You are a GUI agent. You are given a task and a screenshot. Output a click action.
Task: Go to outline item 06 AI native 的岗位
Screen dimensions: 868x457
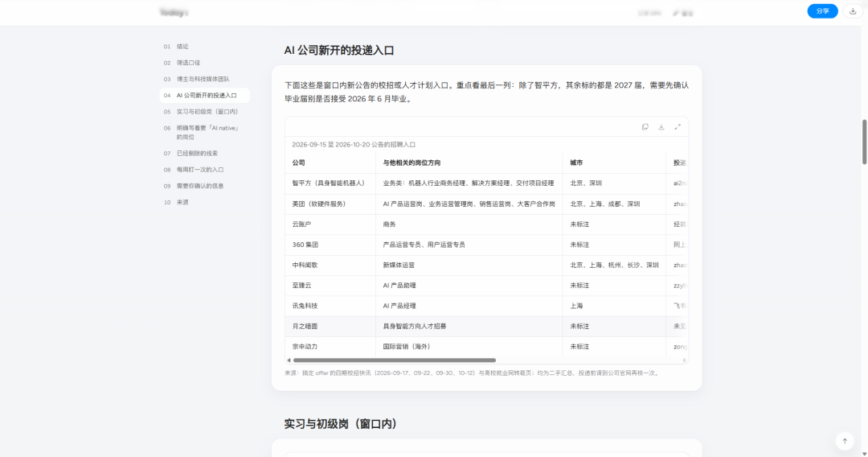tap(204, 133)
